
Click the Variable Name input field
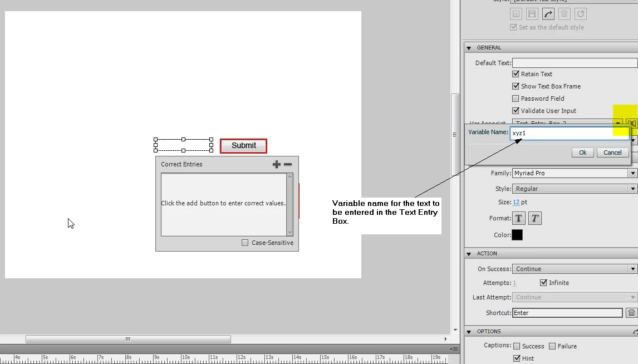pyautogui.click(x=570, y=133)
